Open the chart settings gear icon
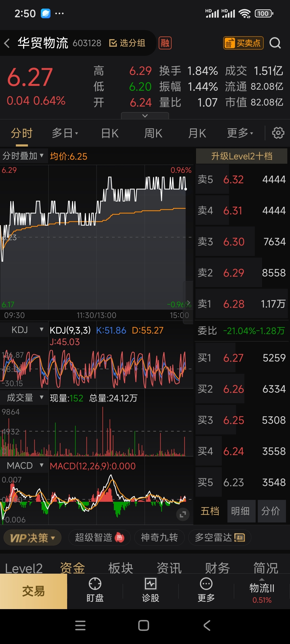290x644 pixels. pos(278,133)
